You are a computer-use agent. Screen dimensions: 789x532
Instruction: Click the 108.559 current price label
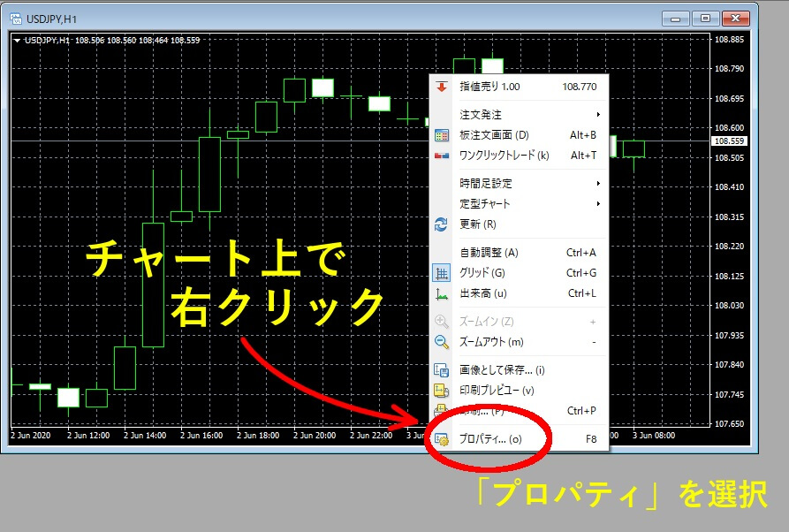pos(730,141)
